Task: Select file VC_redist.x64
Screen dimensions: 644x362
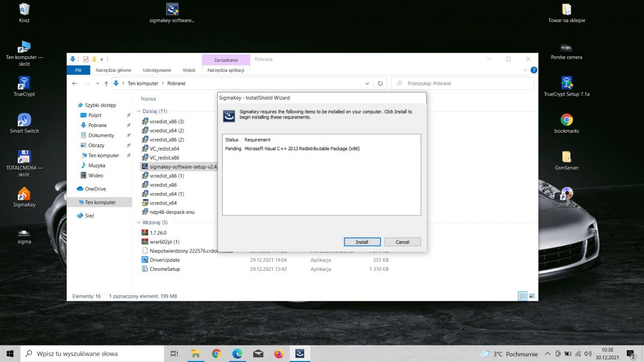Action: coord(164,149)
